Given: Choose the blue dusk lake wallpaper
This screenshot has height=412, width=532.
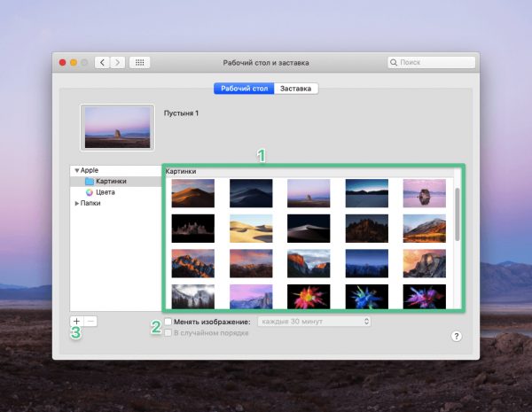Looking at the screenshot, I should tap(367, 193).
